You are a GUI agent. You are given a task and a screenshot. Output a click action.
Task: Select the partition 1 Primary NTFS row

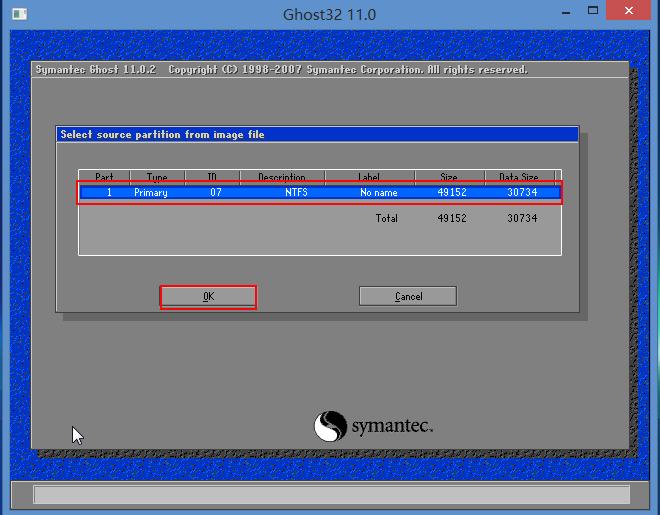(x=320, y=193)
